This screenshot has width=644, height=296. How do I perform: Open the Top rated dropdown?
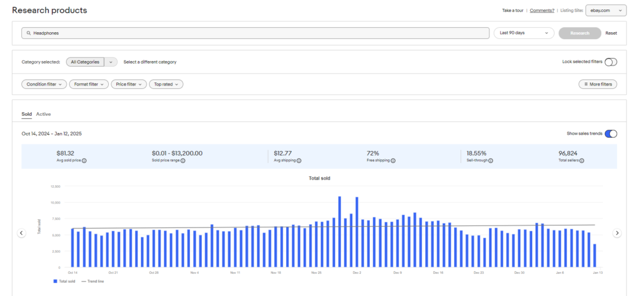166,84
